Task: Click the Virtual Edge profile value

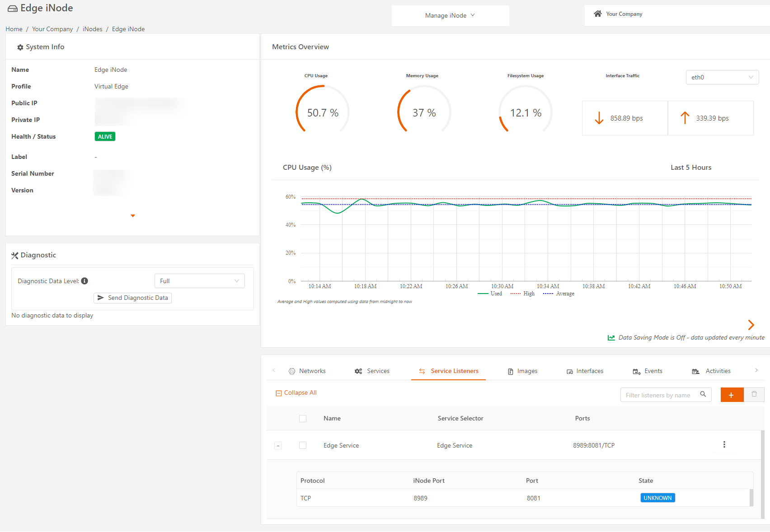Action: tap(111, 87)
